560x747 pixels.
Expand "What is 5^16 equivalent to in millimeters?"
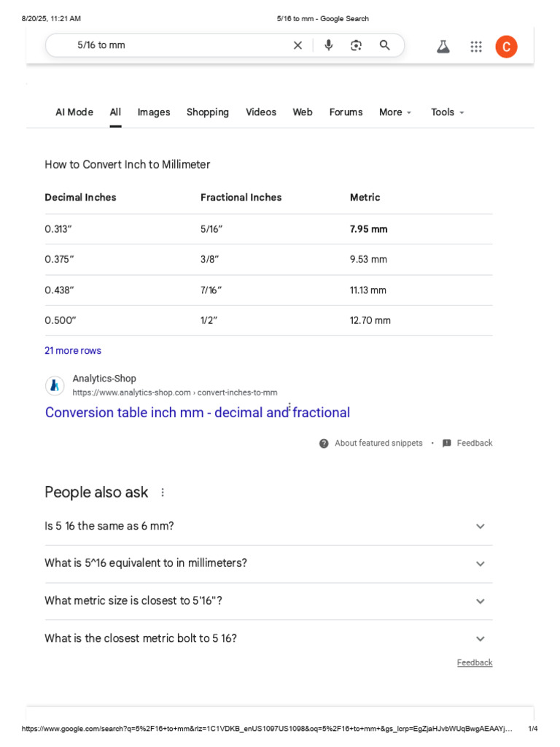tap(480, 564)
